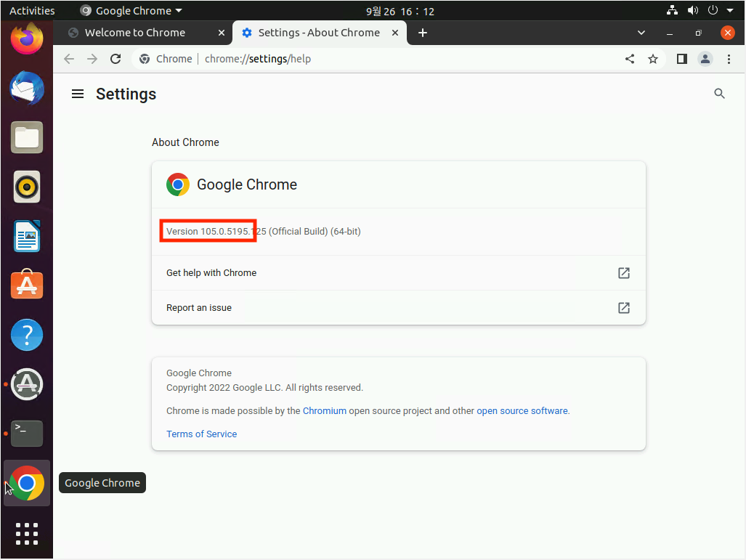Reload the current settings page
Screen dimensions: 746x560
pos(115,59)
